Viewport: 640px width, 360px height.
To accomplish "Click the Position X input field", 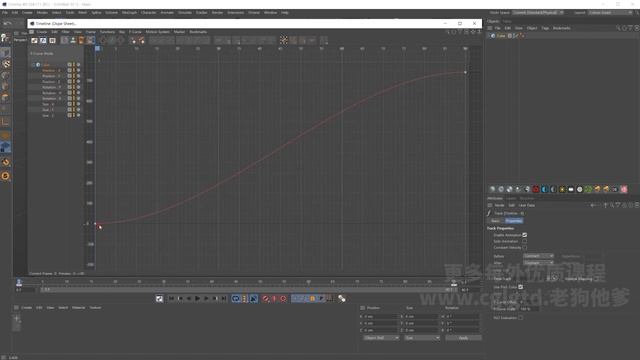I will click(380, 316).
